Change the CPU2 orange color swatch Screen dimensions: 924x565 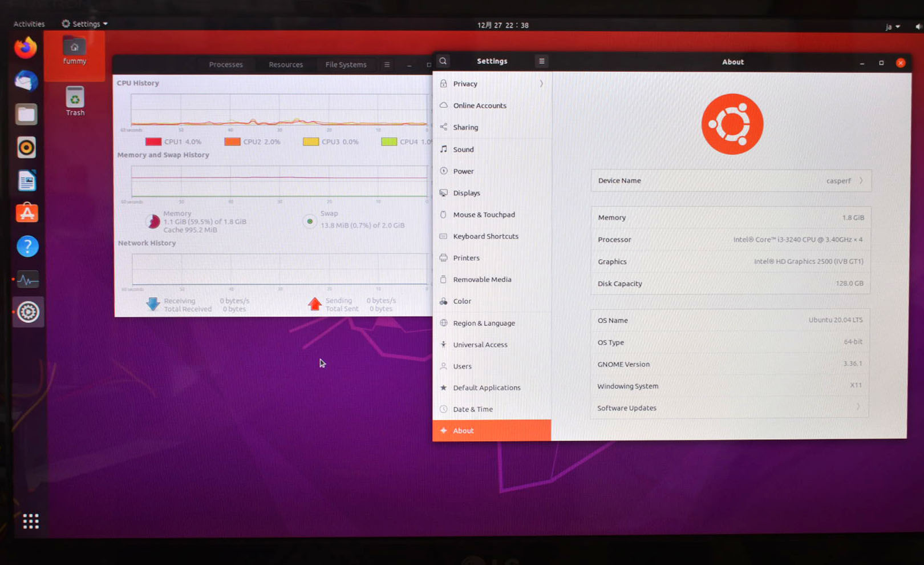coord(232,142)
